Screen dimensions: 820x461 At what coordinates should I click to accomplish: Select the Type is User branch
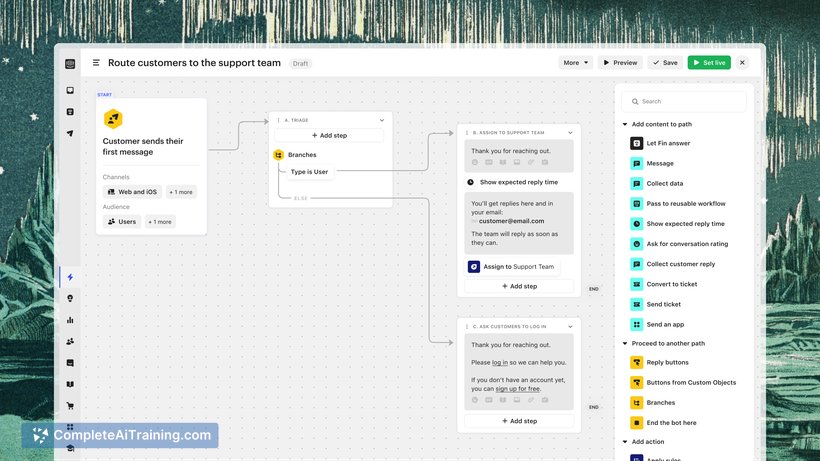310,171
